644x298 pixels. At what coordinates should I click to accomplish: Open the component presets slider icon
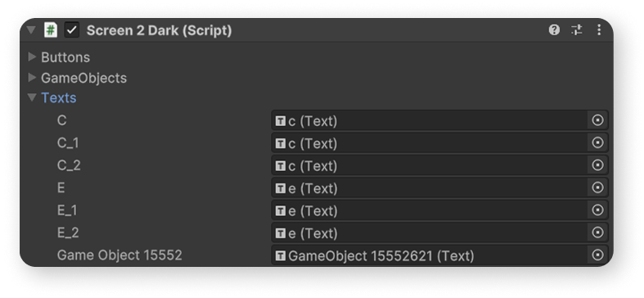point(577,30)
